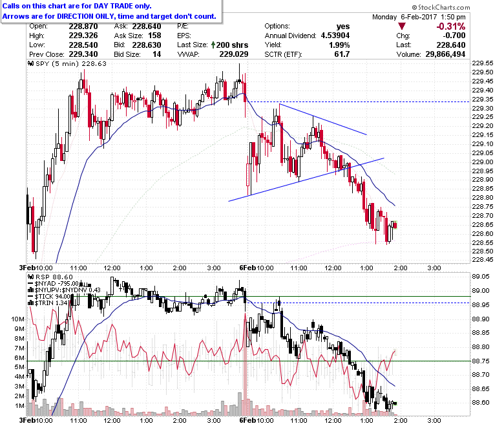The width and height of the screenshot is (504, 426).
Task: Click the 229.50 price axis label
Action: pos(483,72)
